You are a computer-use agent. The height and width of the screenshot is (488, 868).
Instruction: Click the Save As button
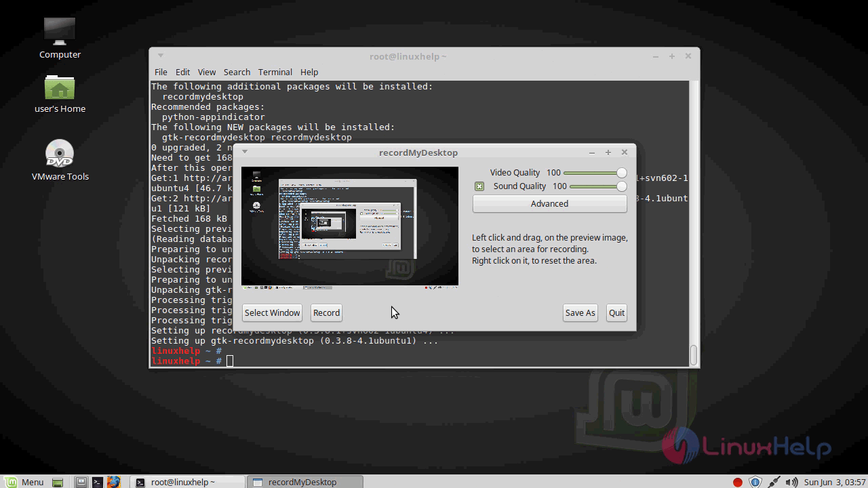(x=580, y=312)
